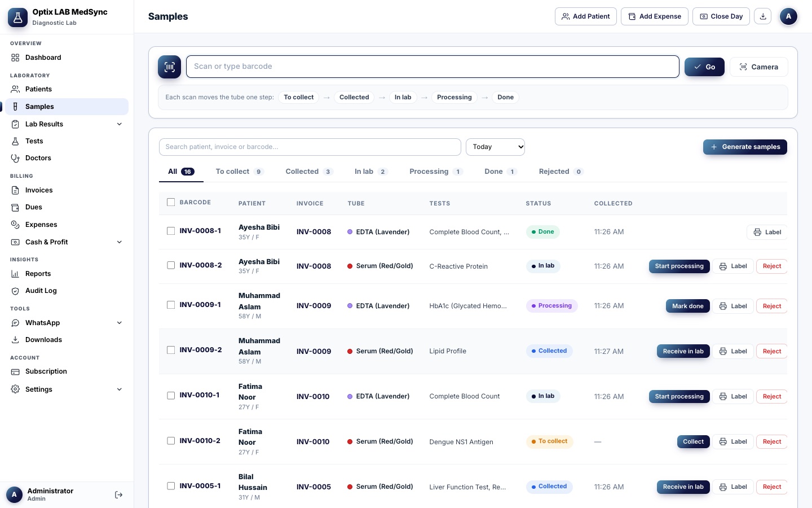The width and height of the screenshot is (812, 508).
Task: Open Doctors page in sidebar
Action: tap(67, 158)
